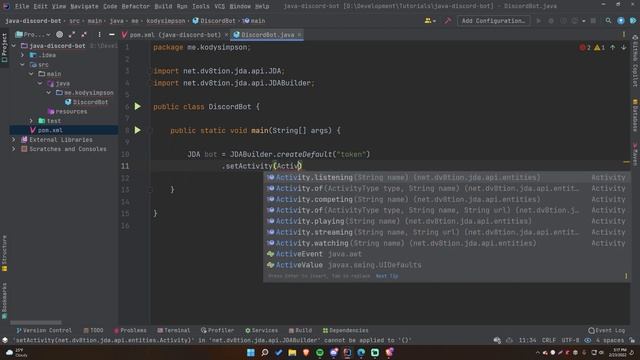Click the Windows Start button
640x360 pixels.
click(x=251, y=352)
